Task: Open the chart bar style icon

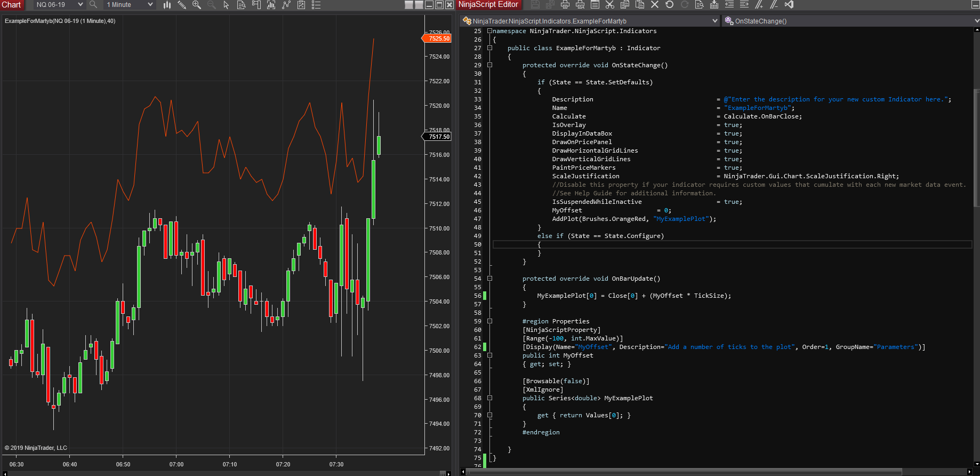Action: tap(167, 5)
